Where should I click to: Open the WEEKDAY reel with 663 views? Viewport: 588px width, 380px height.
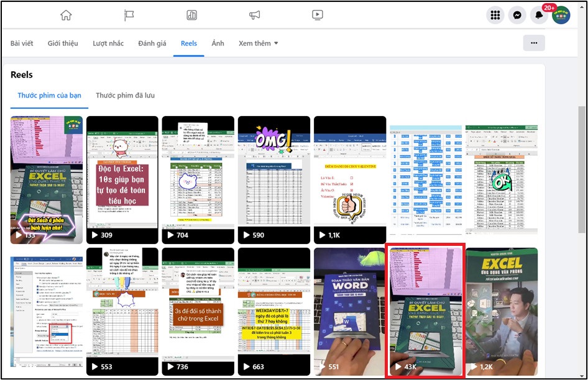pos(273,312)
